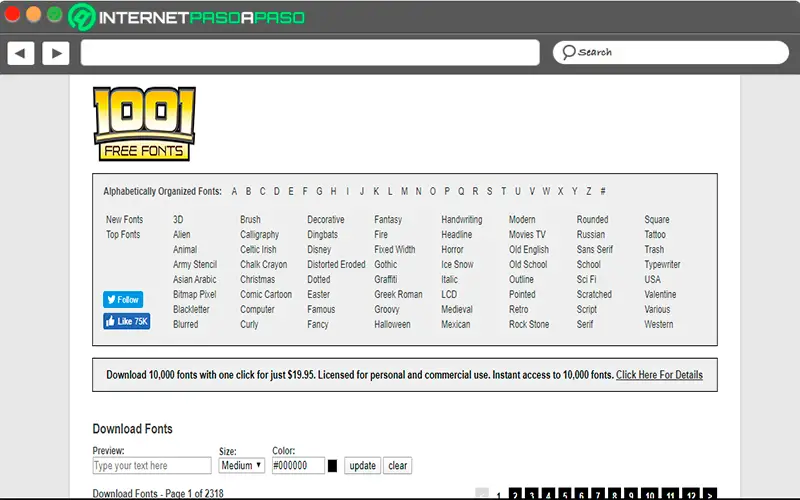The height and width of the screenshot is (500, 800).
Task: Open the Disney fonts category
Action: click(319, 249)
